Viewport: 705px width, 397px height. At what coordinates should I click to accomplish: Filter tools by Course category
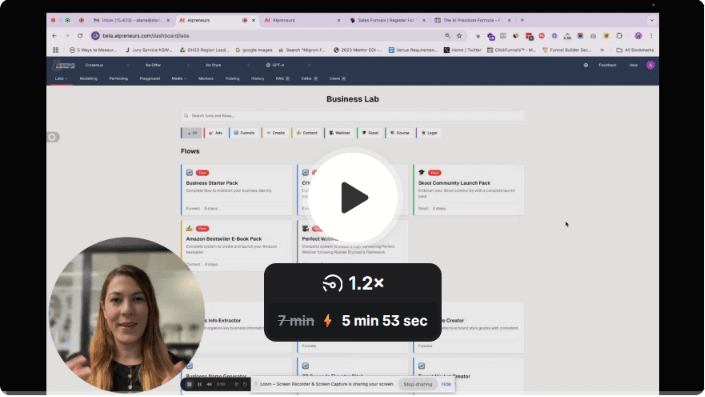click(x=399, y=133)
